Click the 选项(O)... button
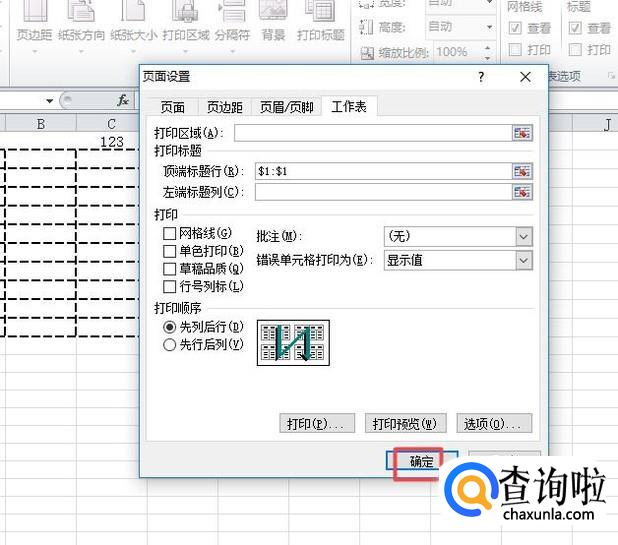The image size is (618, 545). pyautogui.click(x=494, y=424)
